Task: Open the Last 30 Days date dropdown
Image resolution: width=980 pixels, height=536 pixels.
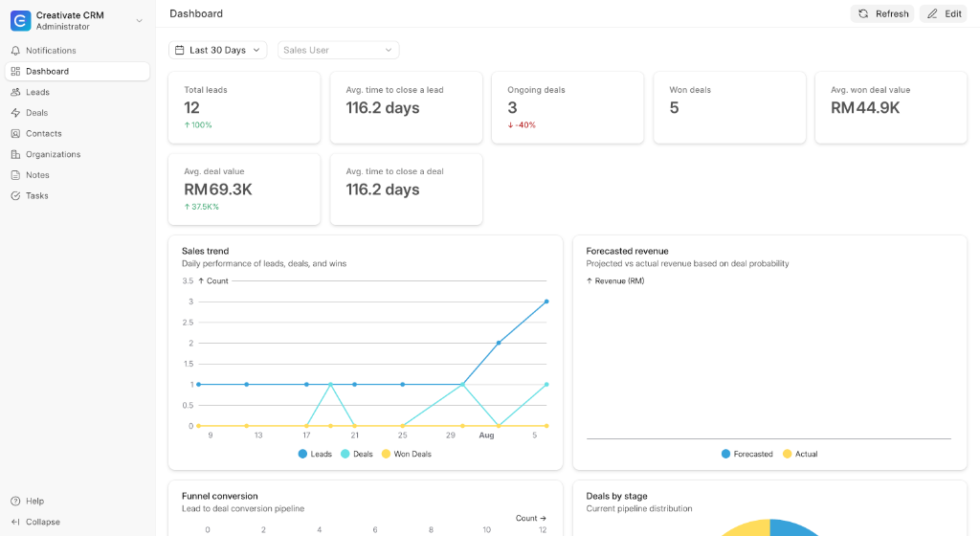Action: (x=217, y=50)
